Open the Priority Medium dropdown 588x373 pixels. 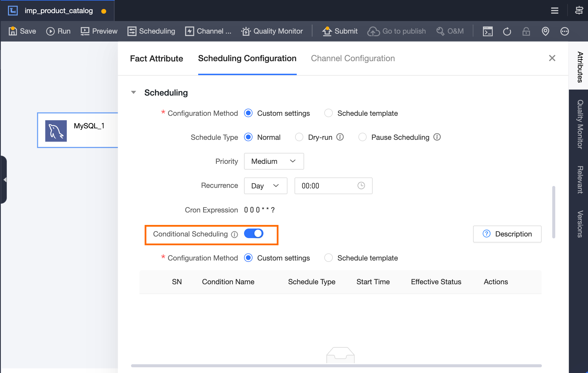click(x=274, y=161)
